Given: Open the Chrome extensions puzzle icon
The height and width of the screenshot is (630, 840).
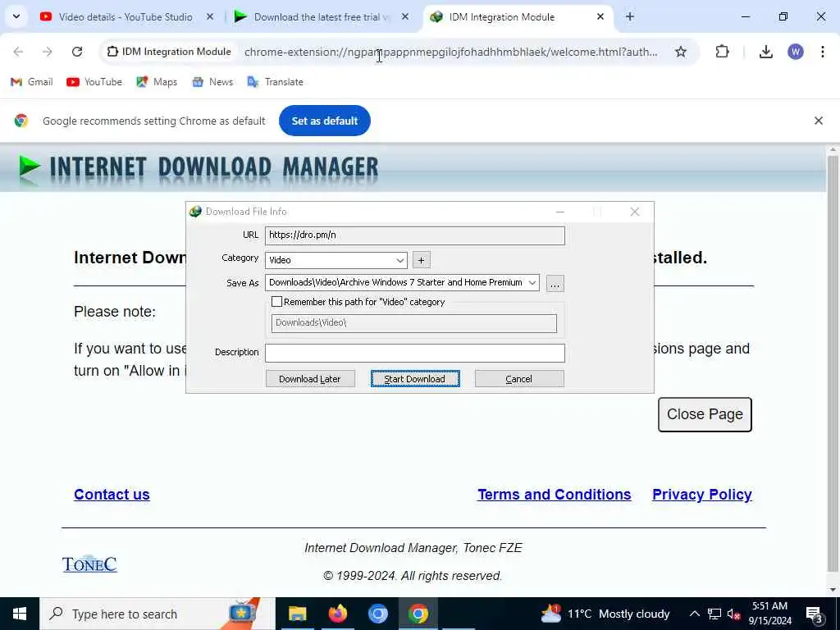Looking at the screenshot, I should (x=722, y=52).
